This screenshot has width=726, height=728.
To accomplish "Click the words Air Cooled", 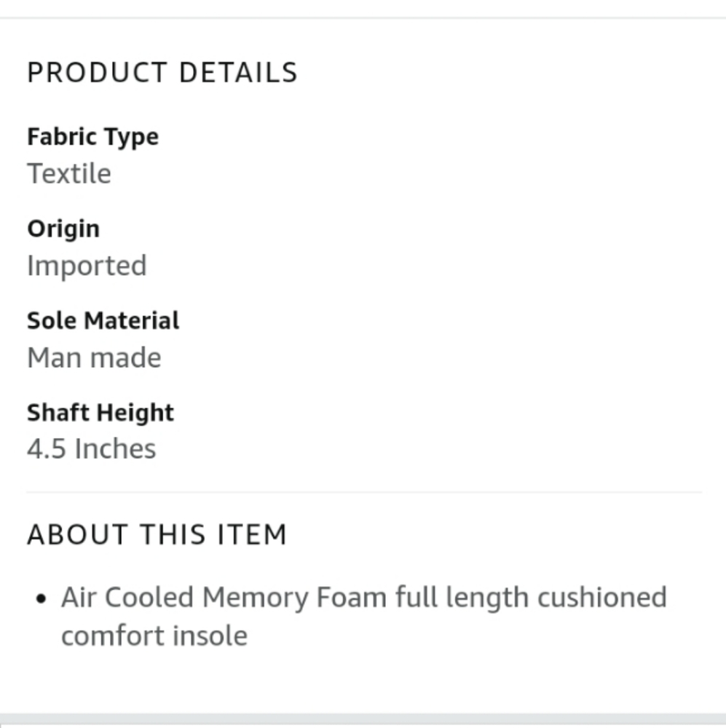I will [x=127, y=597].
